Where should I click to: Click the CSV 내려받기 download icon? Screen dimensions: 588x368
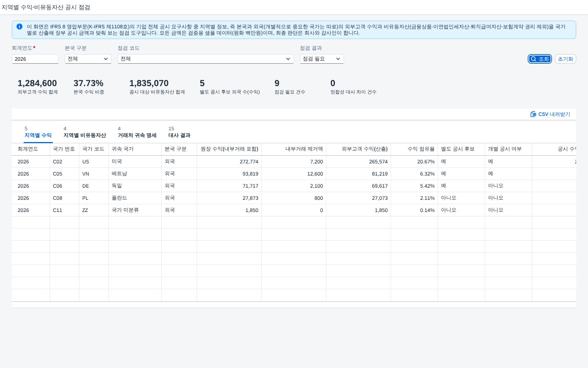coord(533,114)
